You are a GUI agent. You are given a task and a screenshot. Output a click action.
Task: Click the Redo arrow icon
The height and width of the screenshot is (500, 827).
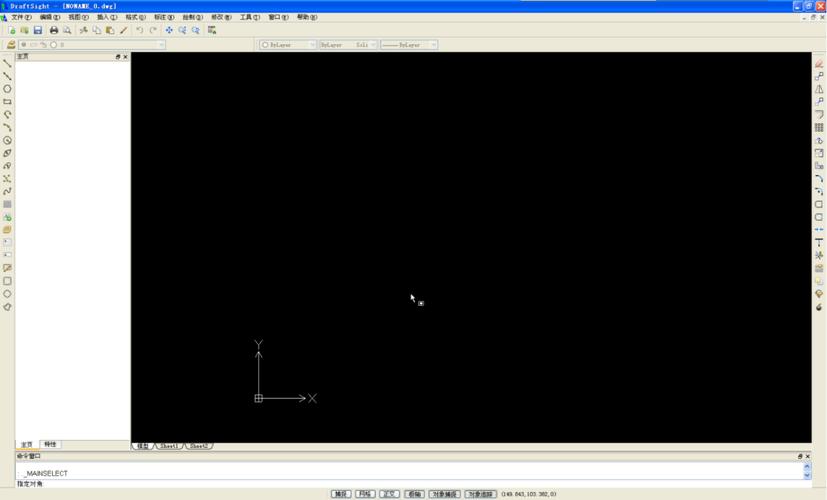tap(153, 31)
